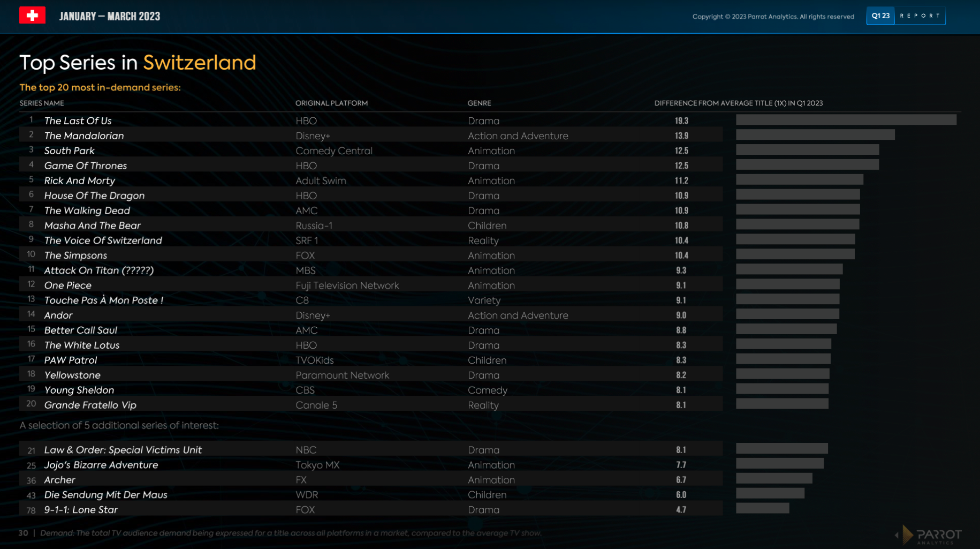980x549 pixels.
Task: Click 'Jojo's Bizarre Adventure' title
Action: 101,465
